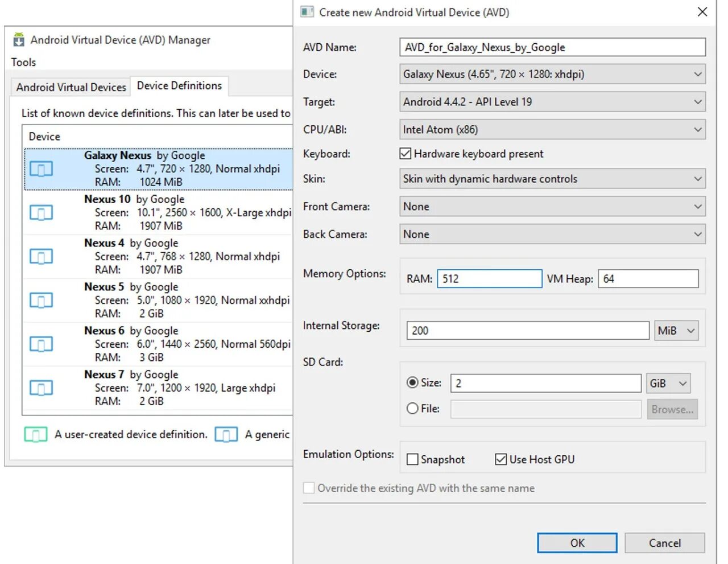Click the Nexus 10 device icon
The width and height of the screenshot is (728, 564).
tap(41, 213)
